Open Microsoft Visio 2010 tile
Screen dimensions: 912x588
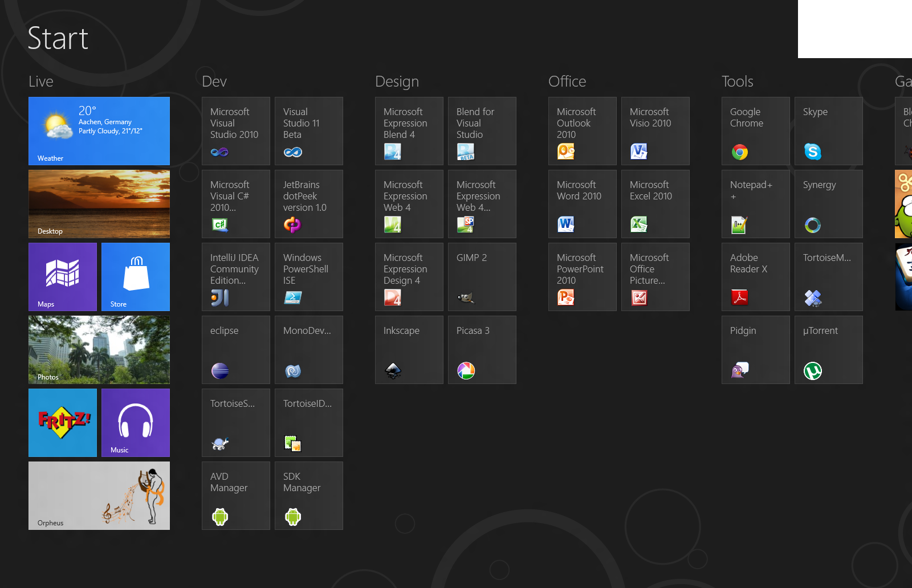[655, 131]
